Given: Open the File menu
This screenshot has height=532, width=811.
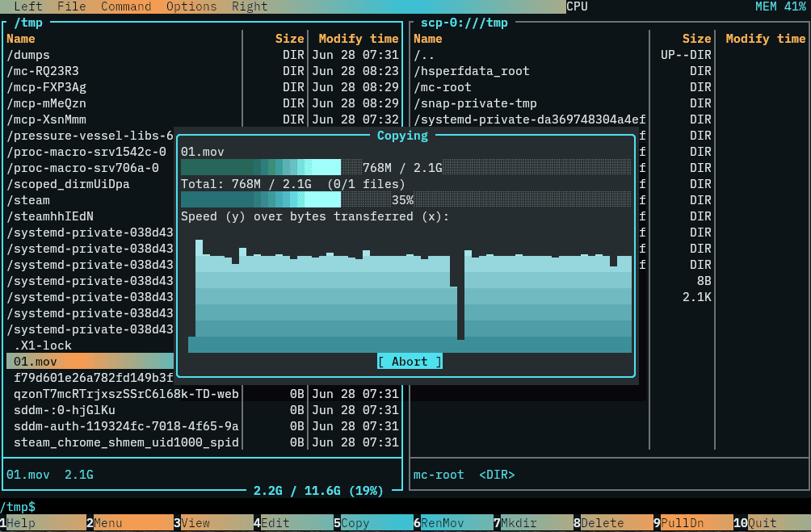Looking at the screenshot, I should pos(71,6).
